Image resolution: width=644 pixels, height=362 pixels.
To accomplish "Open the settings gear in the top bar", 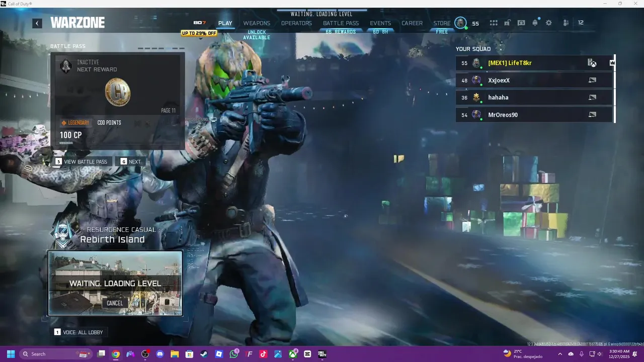I will (549, 23).
